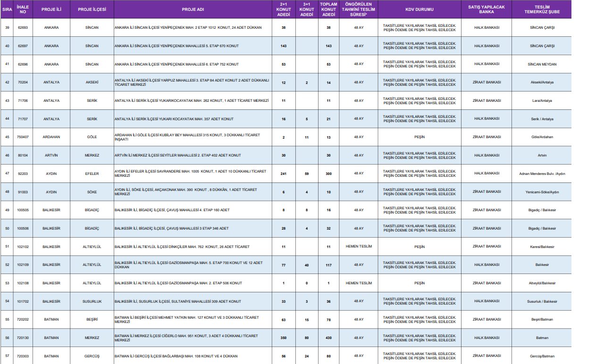Viewport: 604px width, 364px height.
Task: Click the Akseki/Antalya branch cell
Action: point(542,82)
